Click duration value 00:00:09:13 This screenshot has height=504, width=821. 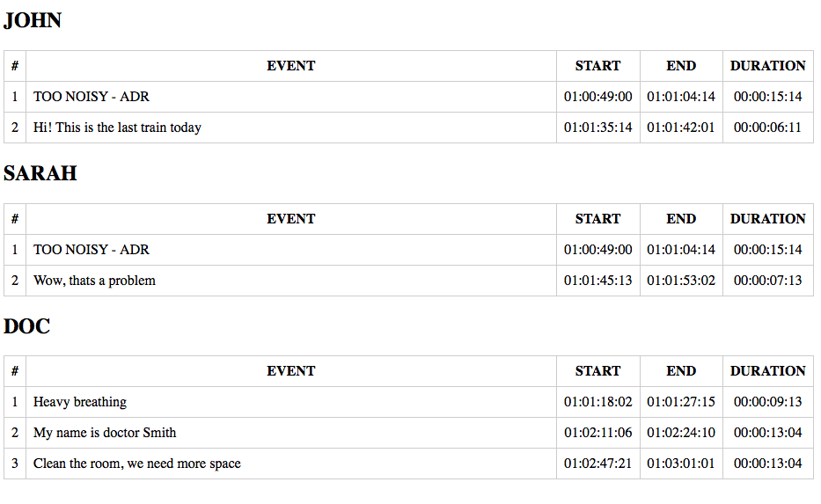(x=767, y=402)
